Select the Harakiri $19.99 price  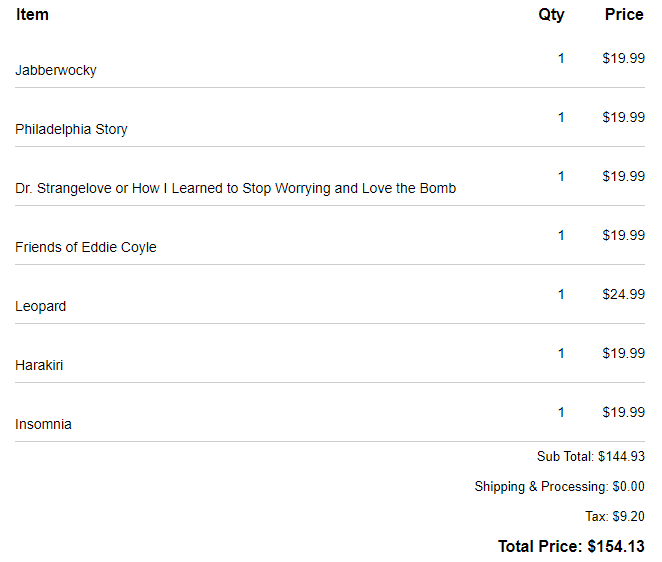click(x=624, y=353)
